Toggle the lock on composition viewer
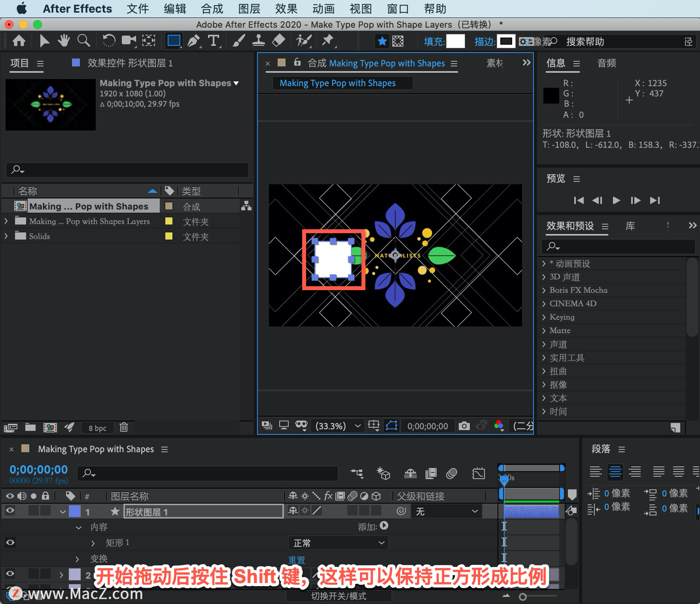The image size is (700, 604). pyautogui.click(x=297, y=62)
